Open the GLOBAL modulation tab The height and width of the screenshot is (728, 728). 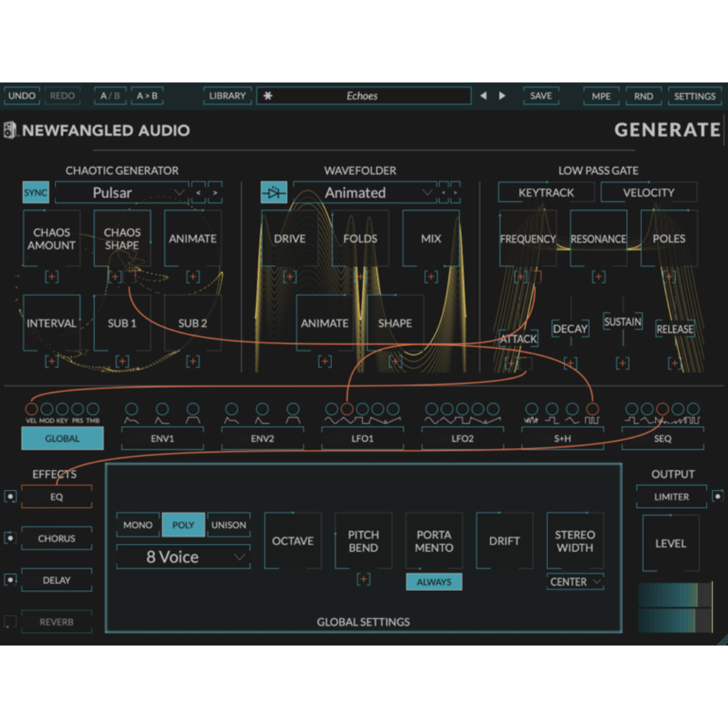62,438
